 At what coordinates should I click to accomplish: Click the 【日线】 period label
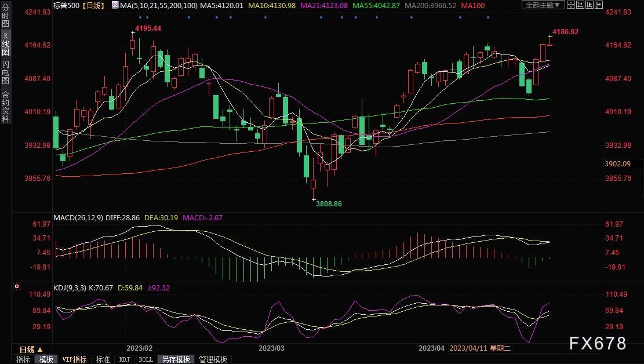[93, 5]
